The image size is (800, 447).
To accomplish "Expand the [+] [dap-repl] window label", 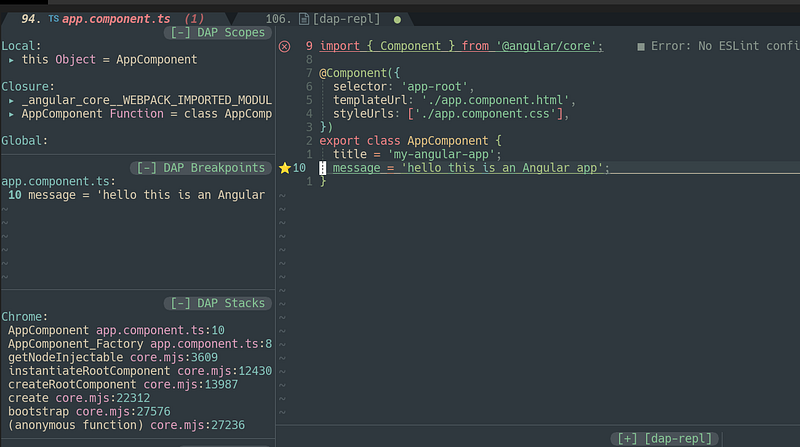I will coord(664,438).
